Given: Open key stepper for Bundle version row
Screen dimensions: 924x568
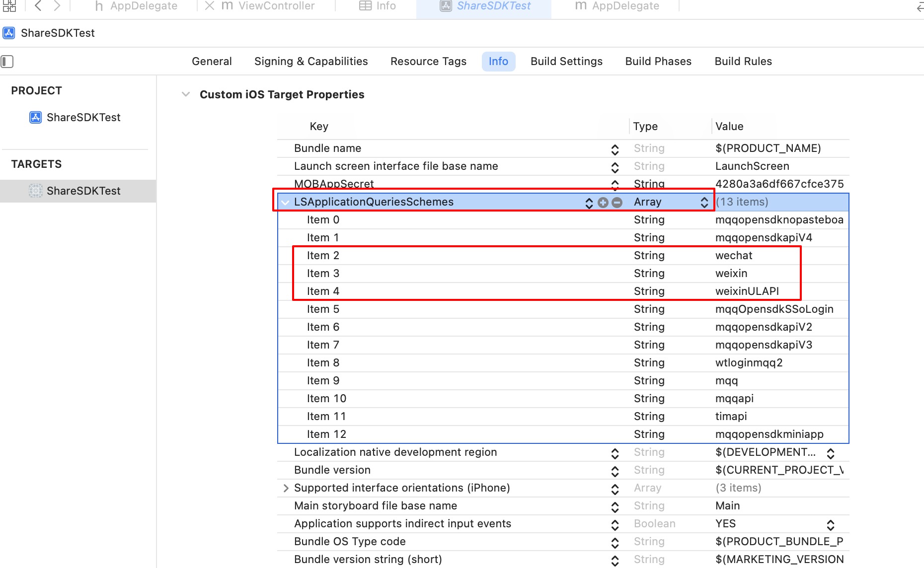Looking at the screenshot, I should click(x=615, y=471).
